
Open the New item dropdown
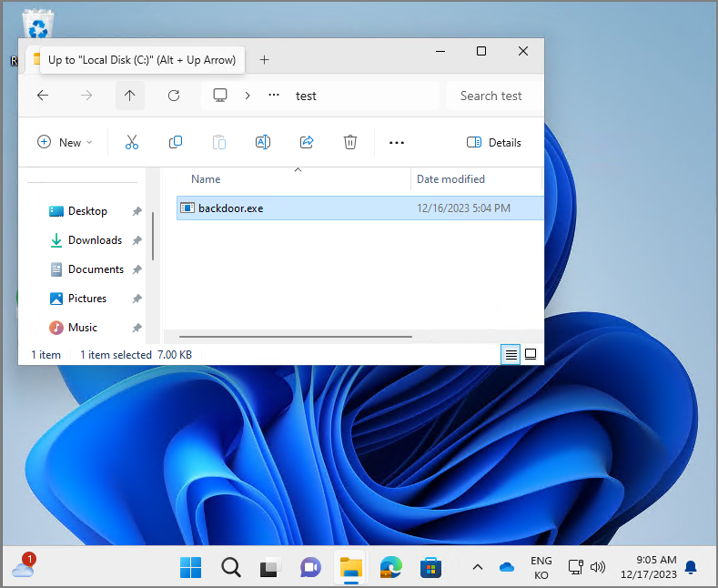coord(65,142)
